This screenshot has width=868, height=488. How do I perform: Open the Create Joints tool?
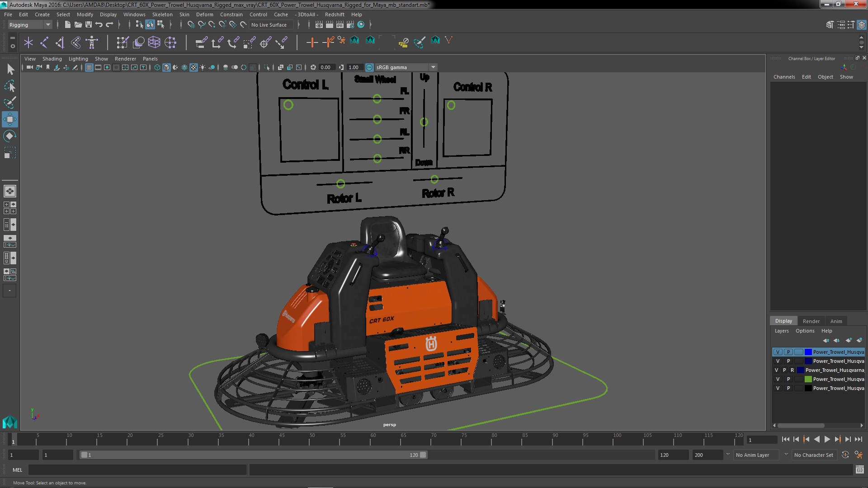click(44, 42)
